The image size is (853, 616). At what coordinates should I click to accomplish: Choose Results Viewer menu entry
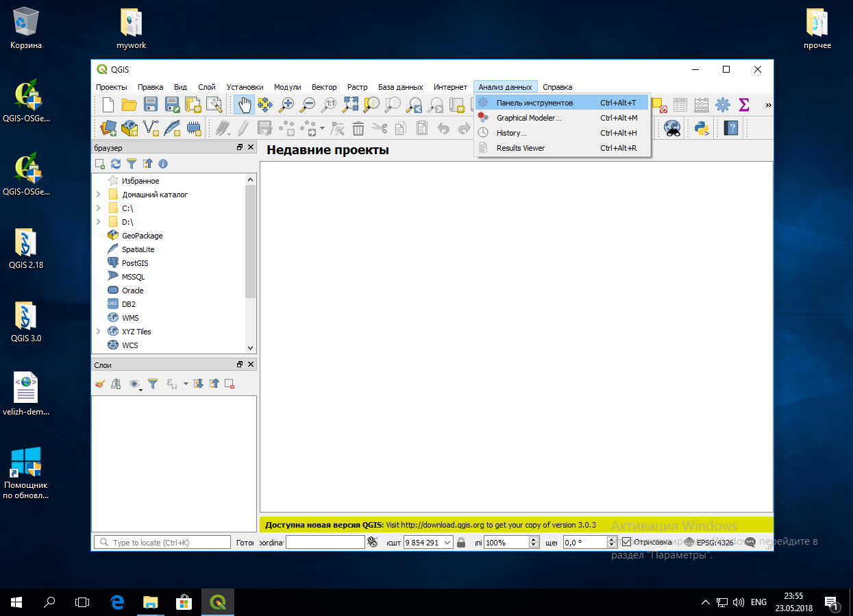point(562,148)
